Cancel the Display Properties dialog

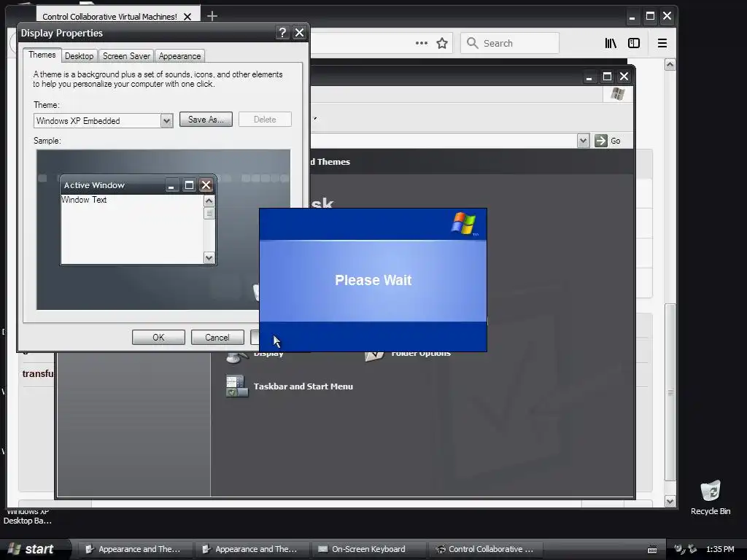217,337
